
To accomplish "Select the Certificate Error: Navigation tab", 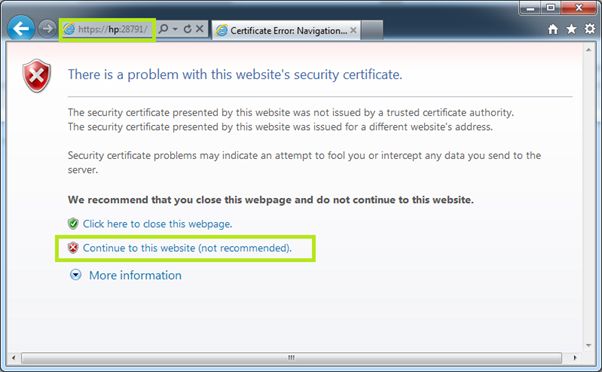I will 286,30.
